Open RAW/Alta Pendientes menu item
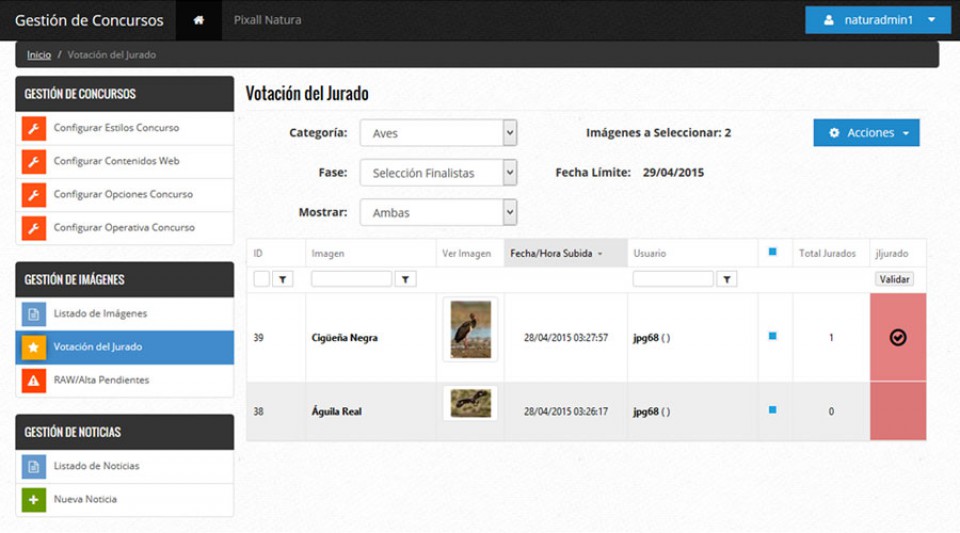Viewport: 960px width, 533px height. pos(125,380)
